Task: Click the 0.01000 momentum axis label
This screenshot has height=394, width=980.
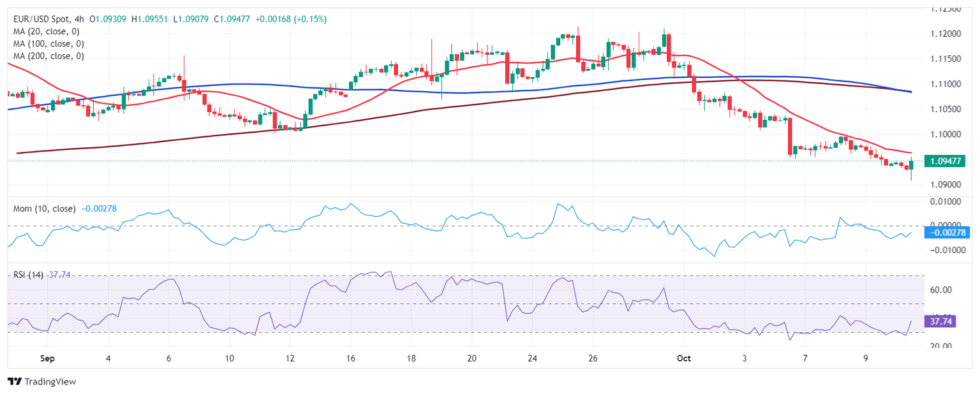Action: coord(946,201)
